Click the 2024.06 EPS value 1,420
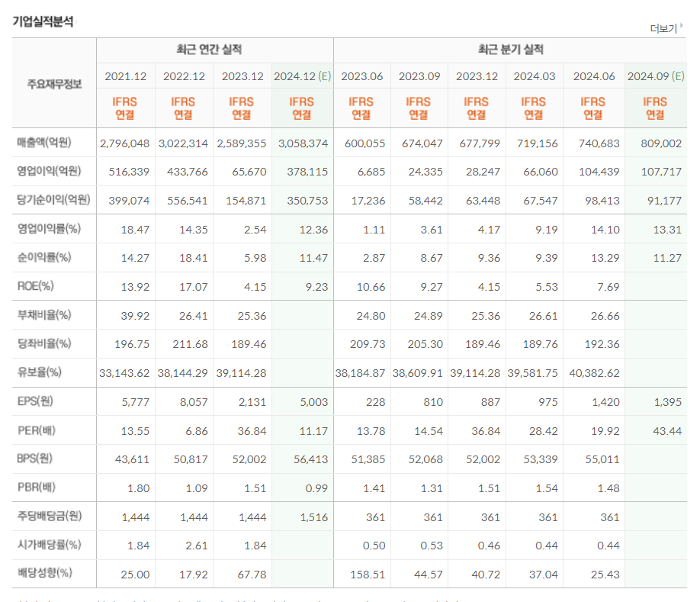This screenshot has height=602, width=700. pos(605,402)
